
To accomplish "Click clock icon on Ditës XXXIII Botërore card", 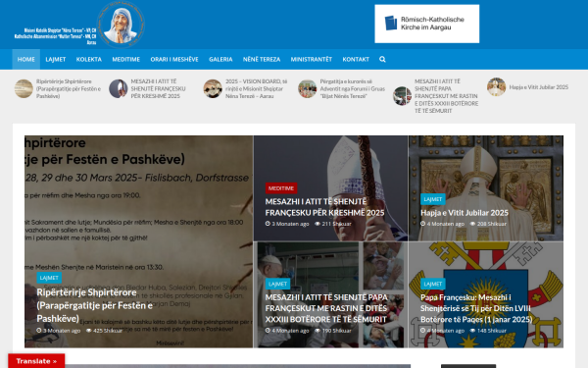I will pos(268,331).
